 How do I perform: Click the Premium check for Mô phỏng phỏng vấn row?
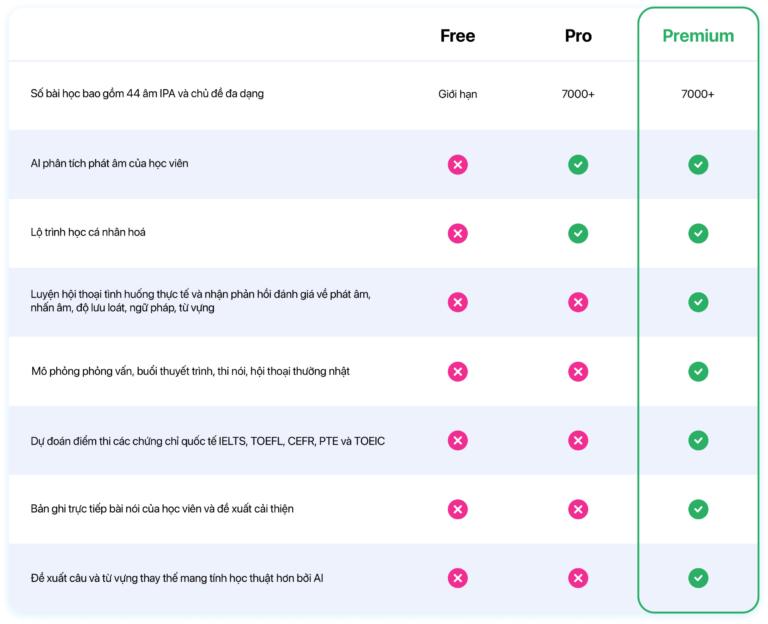pyautogui.click(x=698, y=371)
